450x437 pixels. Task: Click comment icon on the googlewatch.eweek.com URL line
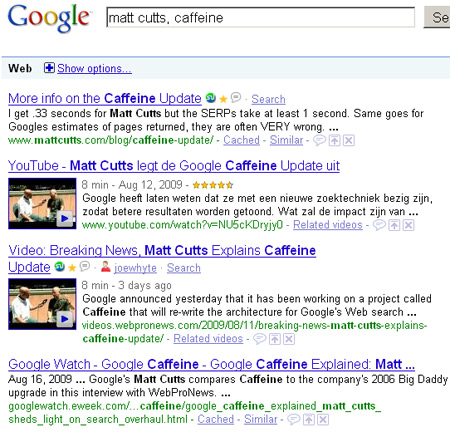(294, 420)
